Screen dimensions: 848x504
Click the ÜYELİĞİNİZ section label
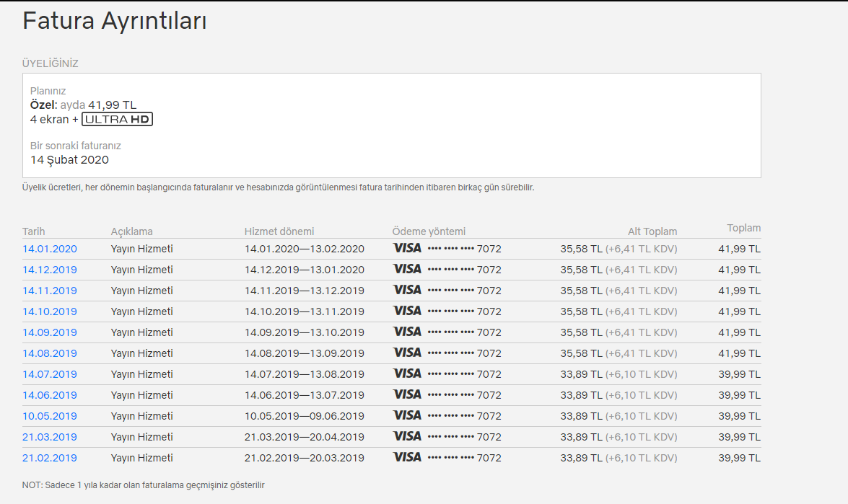click(51, 63)
